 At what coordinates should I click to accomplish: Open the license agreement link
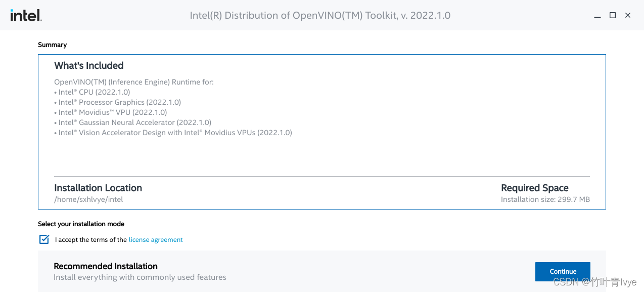pos(156,240)
